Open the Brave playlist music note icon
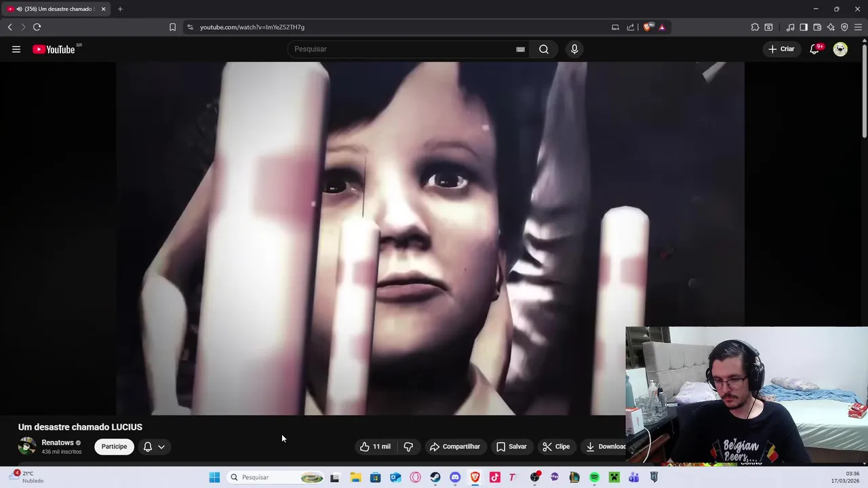Screen dimensions: 868x488 (790, 27)
